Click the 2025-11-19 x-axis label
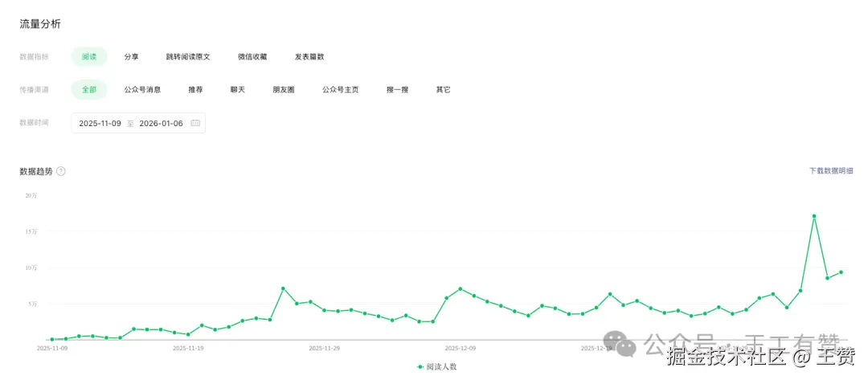868x380 pixels. pos(188,349)
